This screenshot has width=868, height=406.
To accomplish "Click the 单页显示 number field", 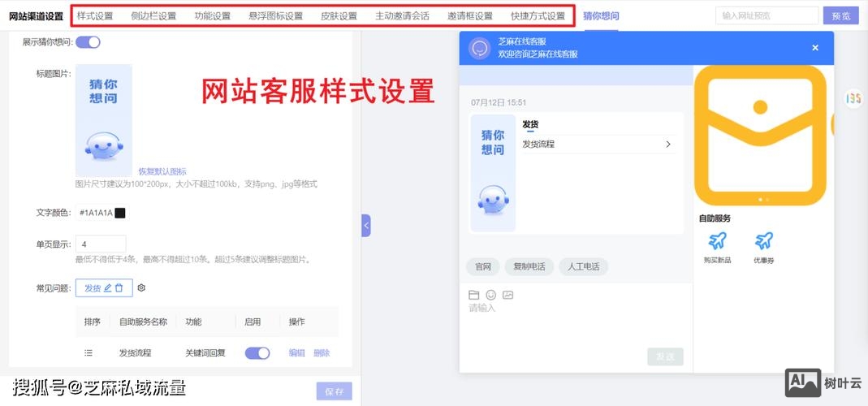I will click(x=101, y=244).
